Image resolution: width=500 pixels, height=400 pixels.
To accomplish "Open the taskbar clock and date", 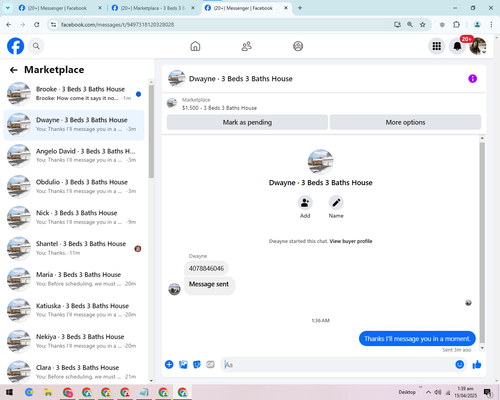I will coord(466,392).
